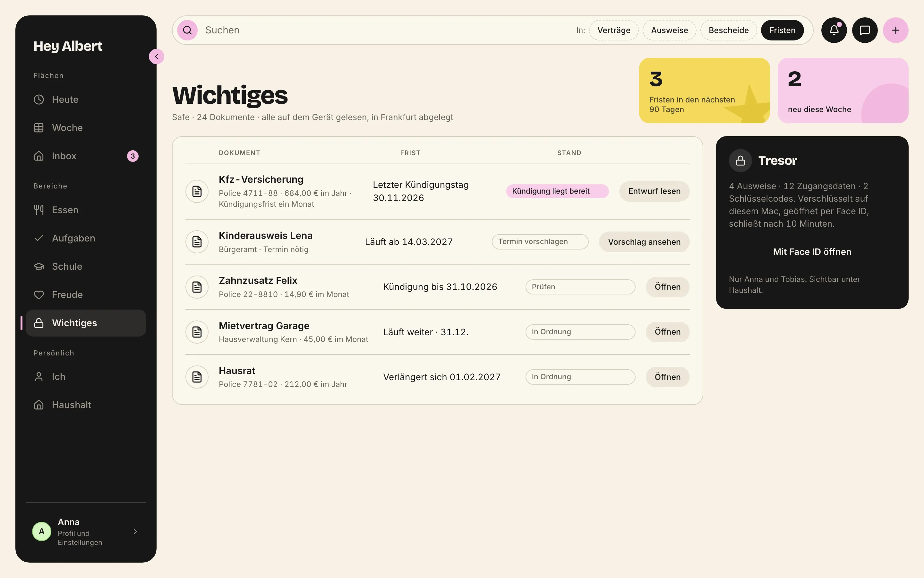
Task: Open the Ich personal page
Action: [86, 377]
